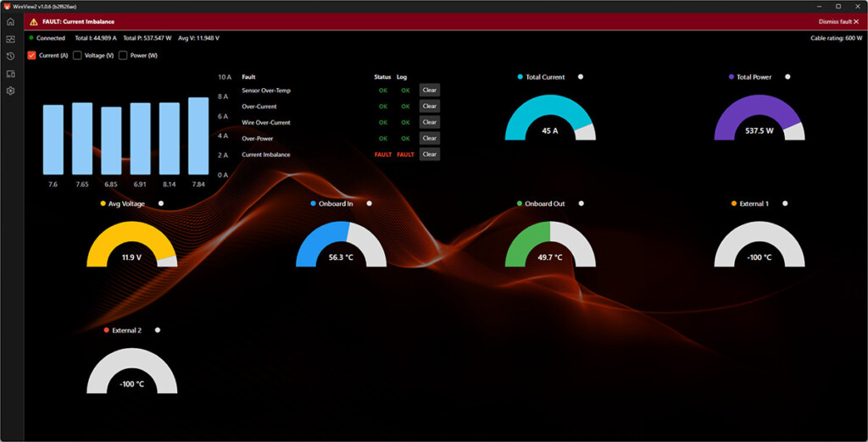Screen dimensions: 868x442
Task: Dismiss the Current Imbalance fault banner
Action: tap(838, 21)
